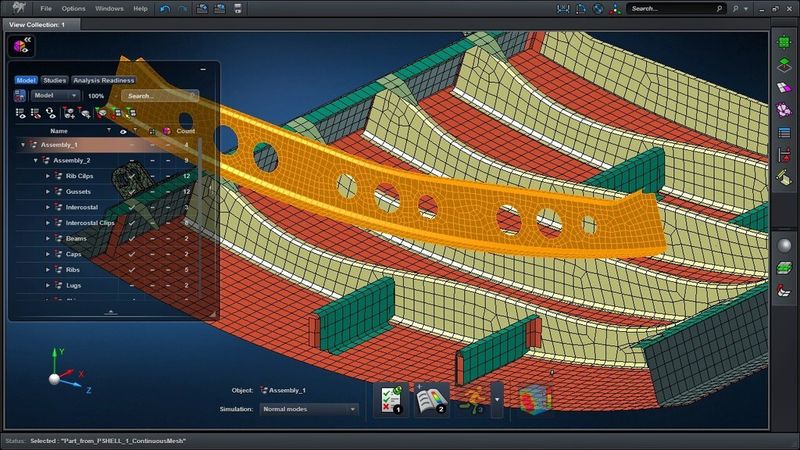Screen dimensions: 800x450
Task: Click the invert visibility cycle icon
Action: (51, 113)
